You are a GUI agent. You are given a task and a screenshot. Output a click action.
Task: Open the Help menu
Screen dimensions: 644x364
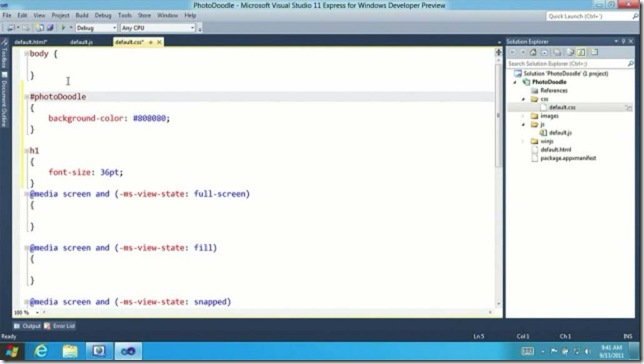tap(190, 15)
